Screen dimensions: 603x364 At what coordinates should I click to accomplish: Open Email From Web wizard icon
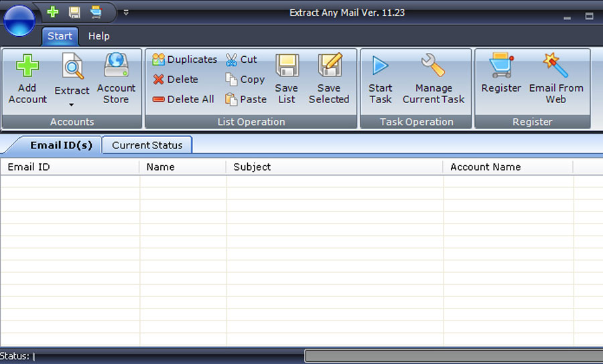click(x=555, y=66)
